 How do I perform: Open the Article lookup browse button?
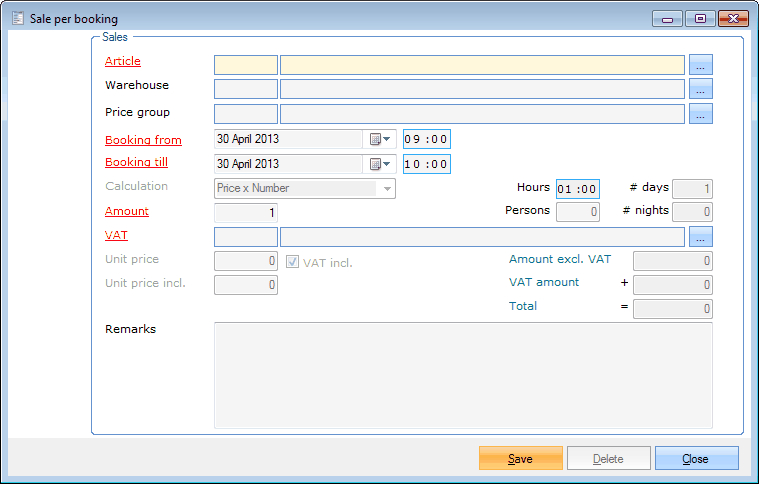click(701, 64)
